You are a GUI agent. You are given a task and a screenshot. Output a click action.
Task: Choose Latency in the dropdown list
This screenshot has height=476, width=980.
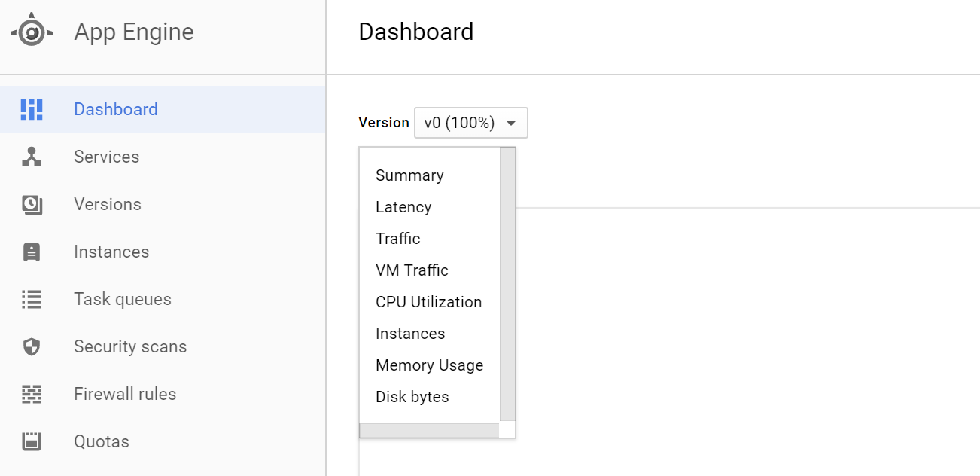(x=403, y=207)
